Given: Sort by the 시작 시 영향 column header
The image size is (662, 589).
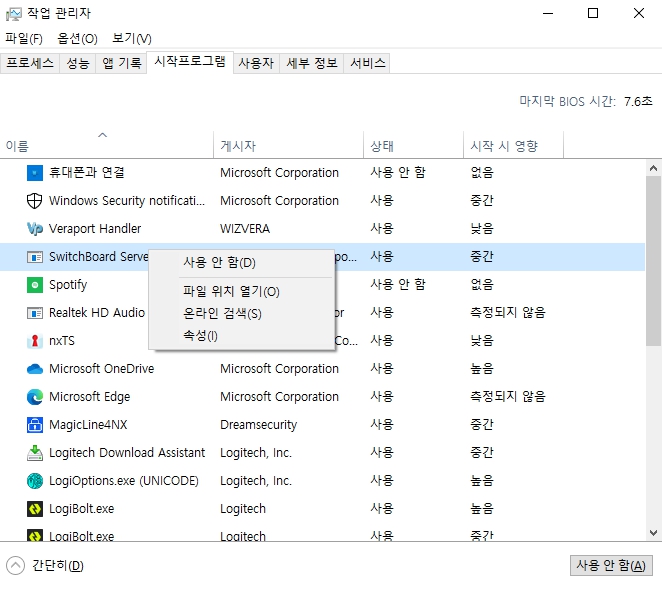Looking at the screenshot, I should point(513,145).
